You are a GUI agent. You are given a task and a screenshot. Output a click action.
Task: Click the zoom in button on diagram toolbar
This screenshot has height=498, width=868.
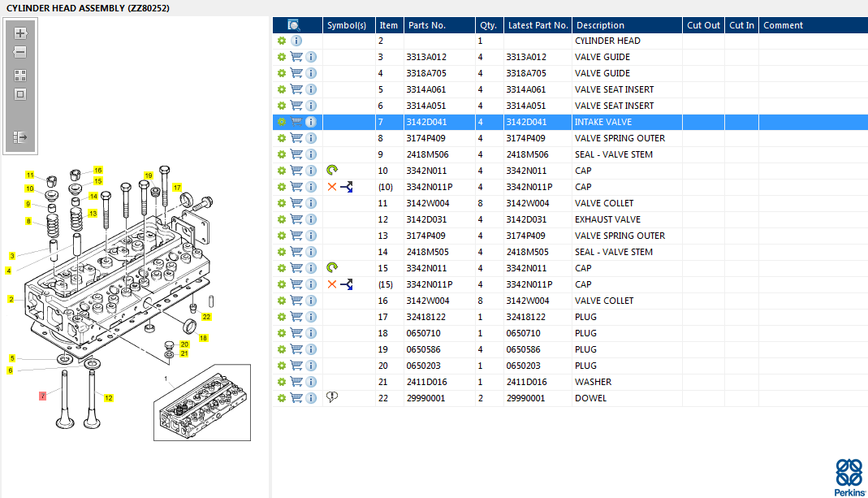click(x=20, y=33)
